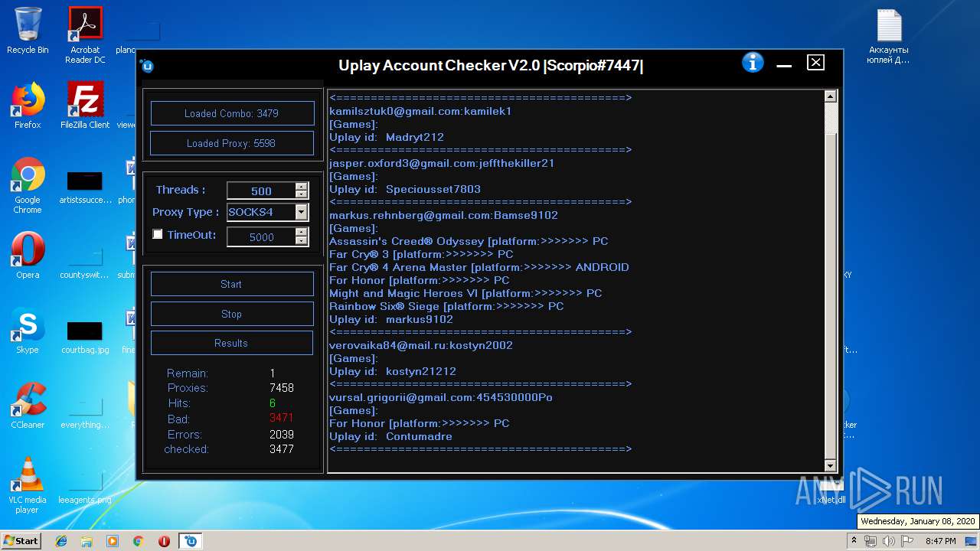Open the Аккаунты юплей text file icon
This screenshot has width=980, height=551.
tap(889, 37)
